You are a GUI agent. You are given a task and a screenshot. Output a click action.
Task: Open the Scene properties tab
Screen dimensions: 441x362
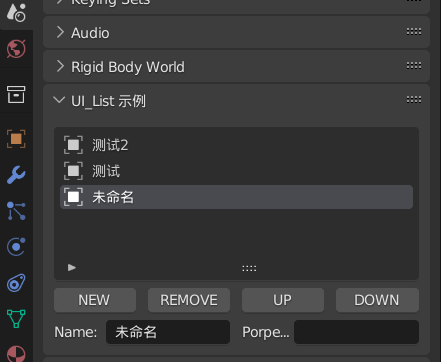16,13
